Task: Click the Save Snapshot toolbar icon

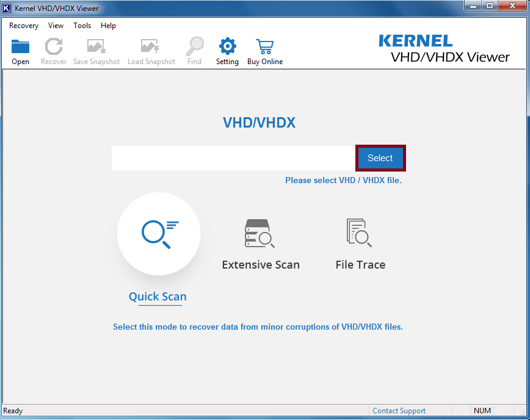Action: click(x=96, y=46)
